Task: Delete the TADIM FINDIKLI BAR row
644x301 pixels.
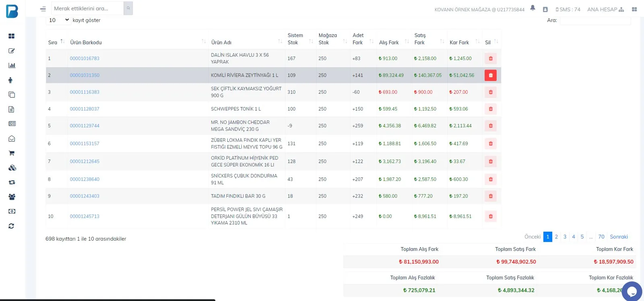Action: [x=491, y=196]
